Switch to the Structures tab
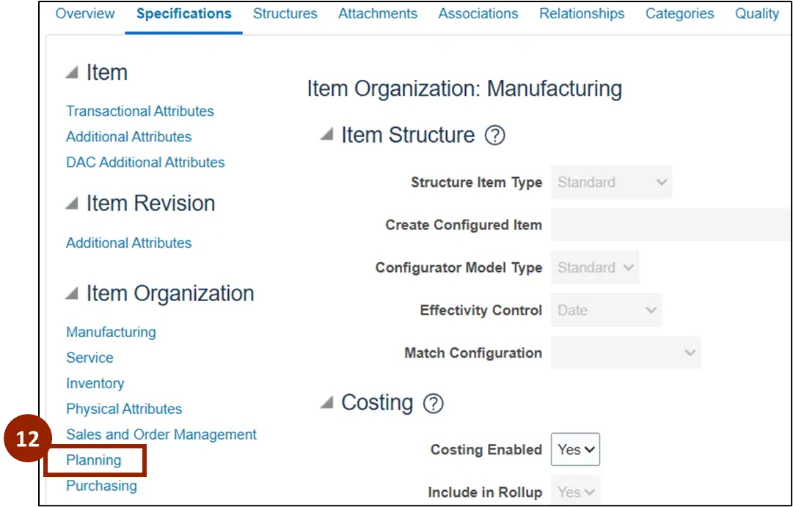Image resolution: width=793 pixels, height=507 pixels. [x=285, y=14]
